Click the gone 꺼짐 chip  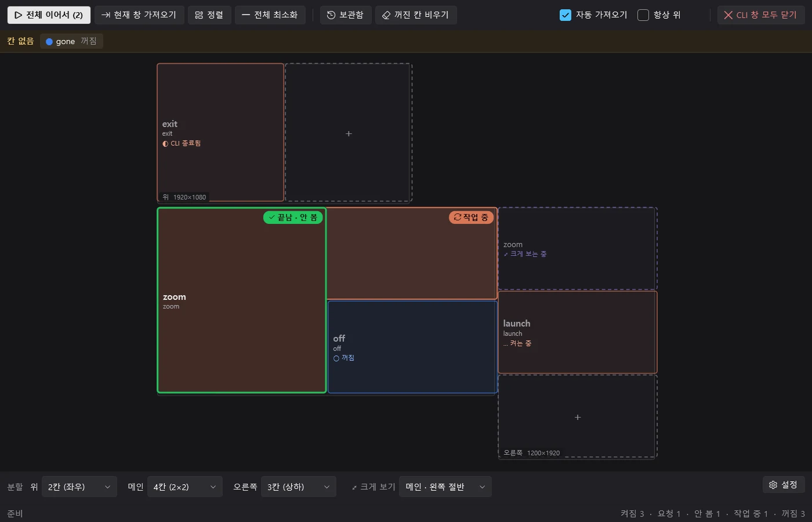click(71, 41)
